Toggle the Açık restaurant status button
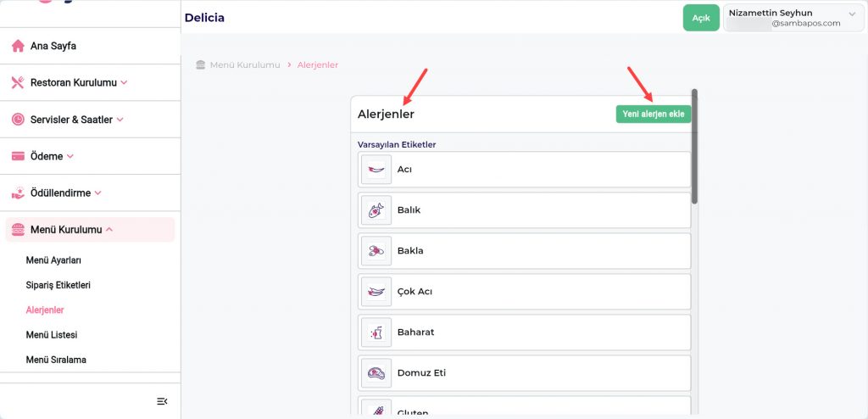This screenshot has width=868, height=419. pos(700,18)
